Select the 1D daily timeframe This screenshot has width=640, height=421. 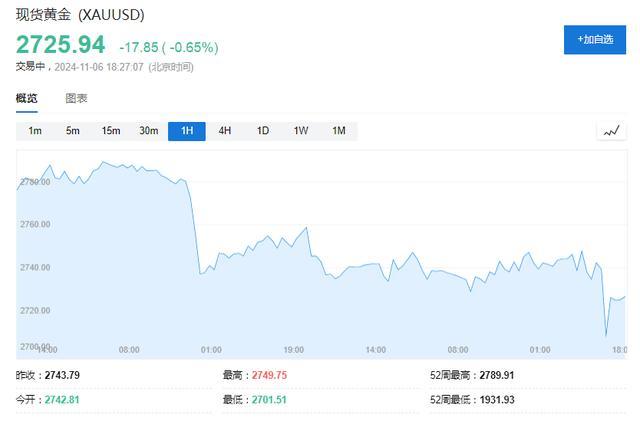click(263, 131)
